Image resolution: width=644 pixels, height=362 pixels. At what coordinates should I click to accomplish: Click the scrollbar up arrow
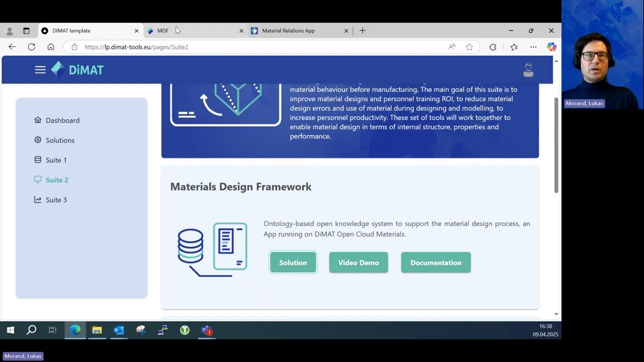(556, 60)
